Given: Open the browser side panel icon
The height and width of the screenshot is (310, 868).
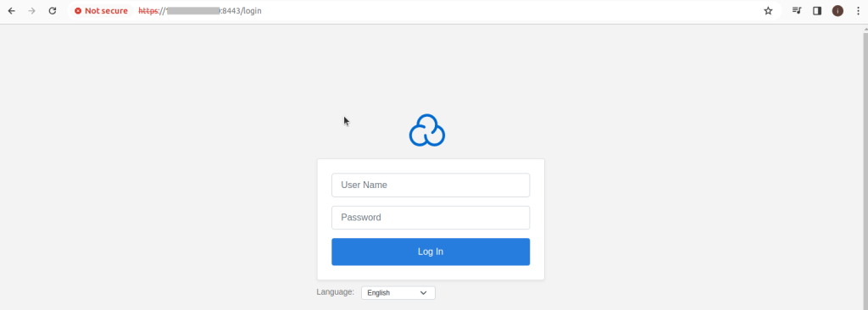Looking at the screenshot, I should pyautogui.click(x=817, y=11).
